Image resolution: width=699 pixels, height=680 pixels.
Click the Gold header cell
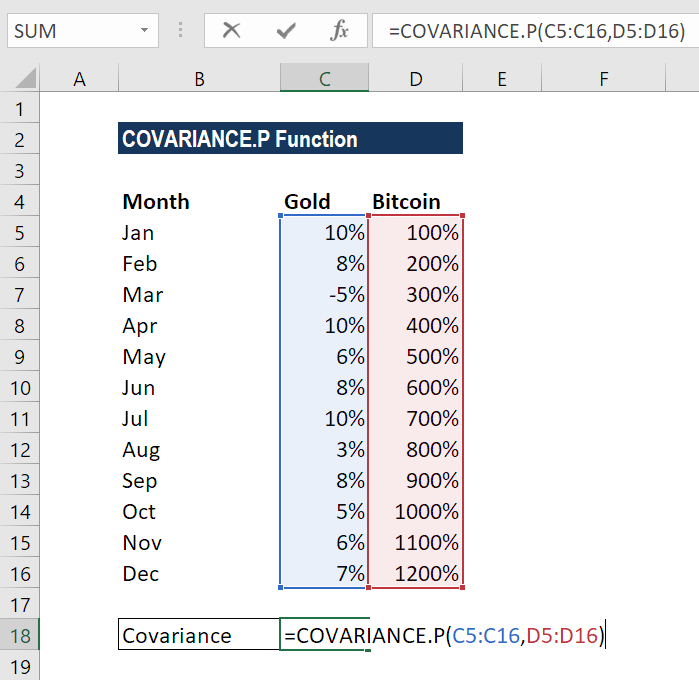click(x=308, y=202)
